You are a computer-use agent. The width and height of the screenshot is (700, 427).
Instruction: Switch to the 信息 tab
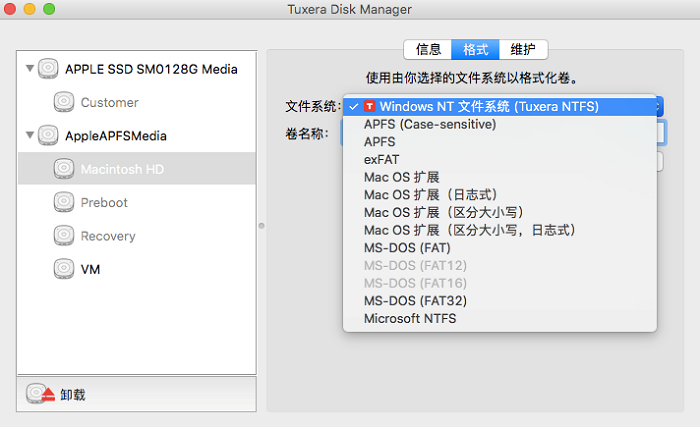pyautogui.click(x=427, y=49)
